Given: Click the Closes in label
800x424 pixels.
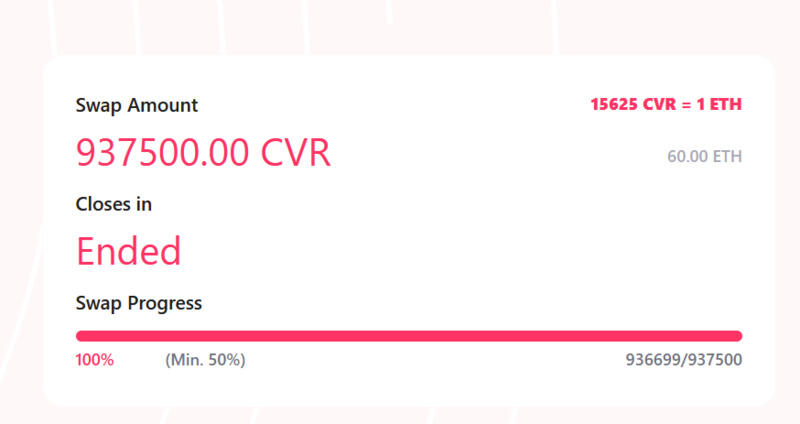Looking at the screenshot, I should pos(114,204).
